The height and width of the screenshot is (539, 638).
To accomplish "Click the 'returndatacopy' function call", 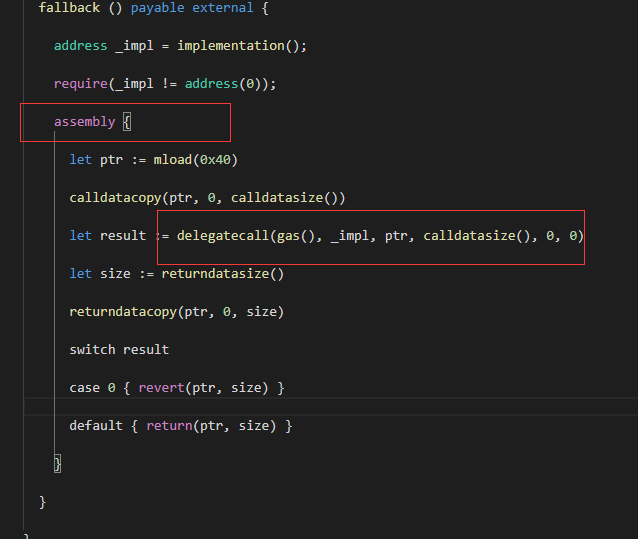I will tap(123, 312).
